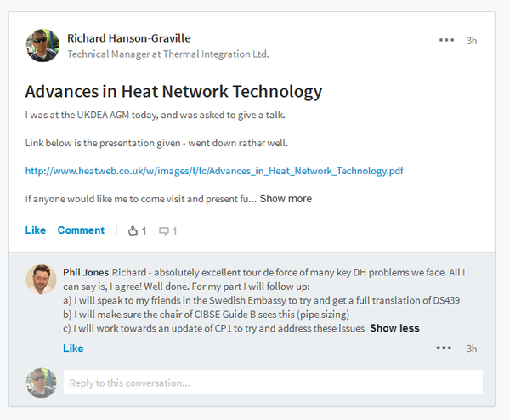The image size is (510, 420).
Task: Click your avatar beside the reply box
Action: [x=42, y=383]
